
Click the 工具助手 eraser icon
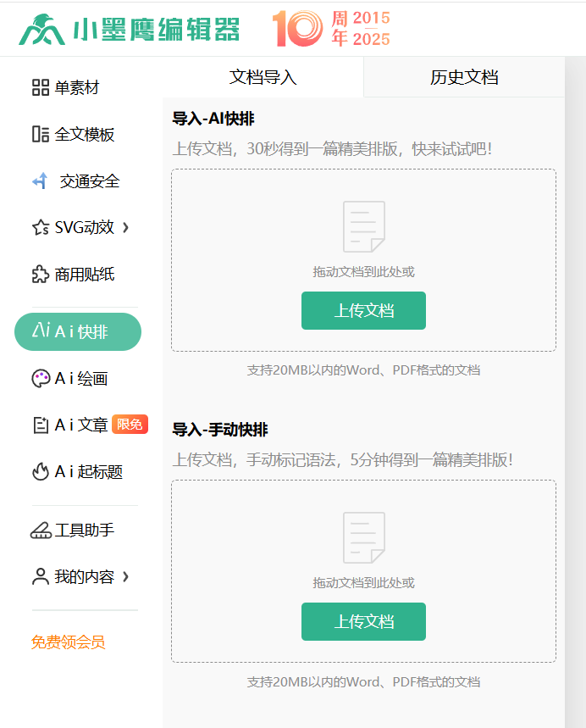[x=41, y=531]
